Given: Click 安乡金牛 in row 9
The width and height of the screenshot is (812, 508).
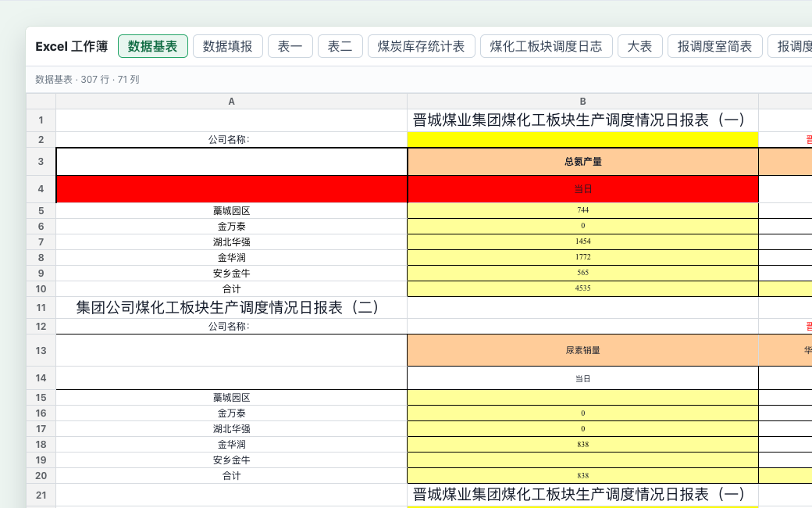Looking at the screenshot, I should coord(231,273).
